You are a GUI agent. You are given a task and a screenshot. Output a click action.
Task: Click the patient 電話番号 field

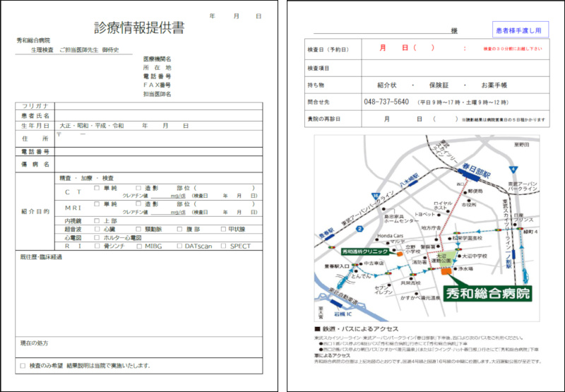pos(158,152)
